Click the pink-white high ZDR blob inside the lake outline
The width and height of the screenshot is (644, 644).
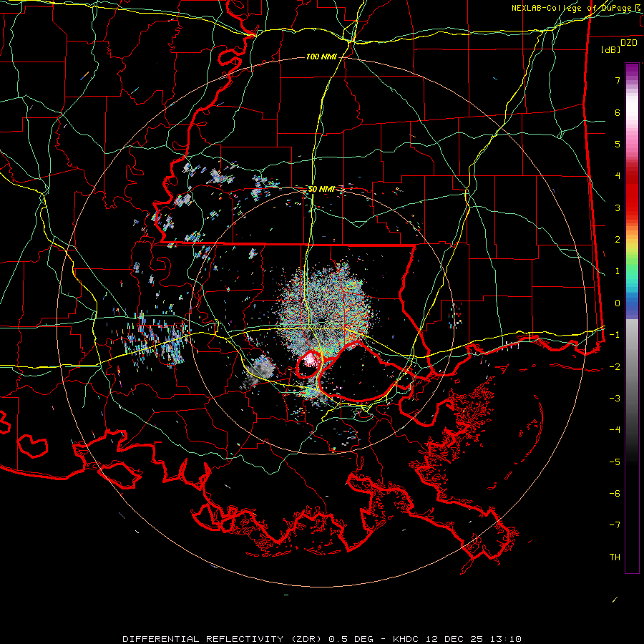(x=310, y=361)
